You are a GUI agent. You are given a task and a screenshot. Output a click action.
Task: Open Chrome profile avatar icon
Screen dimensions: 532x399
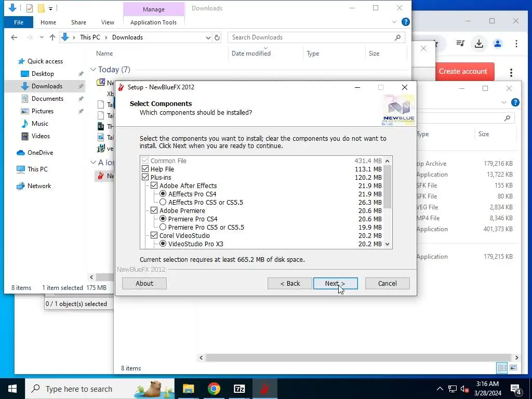coord(498,44)
